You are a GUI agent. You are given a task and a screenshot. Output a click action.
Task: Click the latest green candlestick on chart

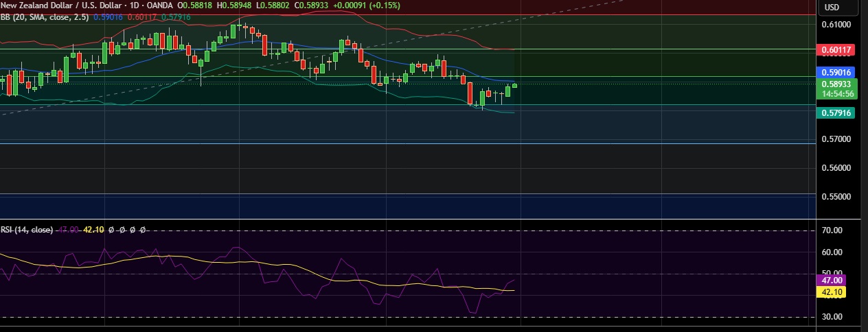(515, 85)
